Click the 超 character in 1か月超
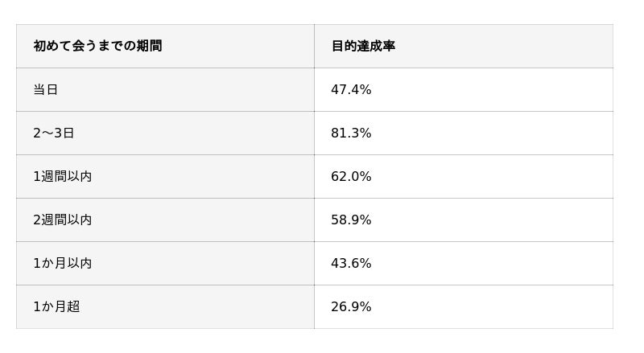644x353 pixels. pyautogui.click(x=73, y=306)
